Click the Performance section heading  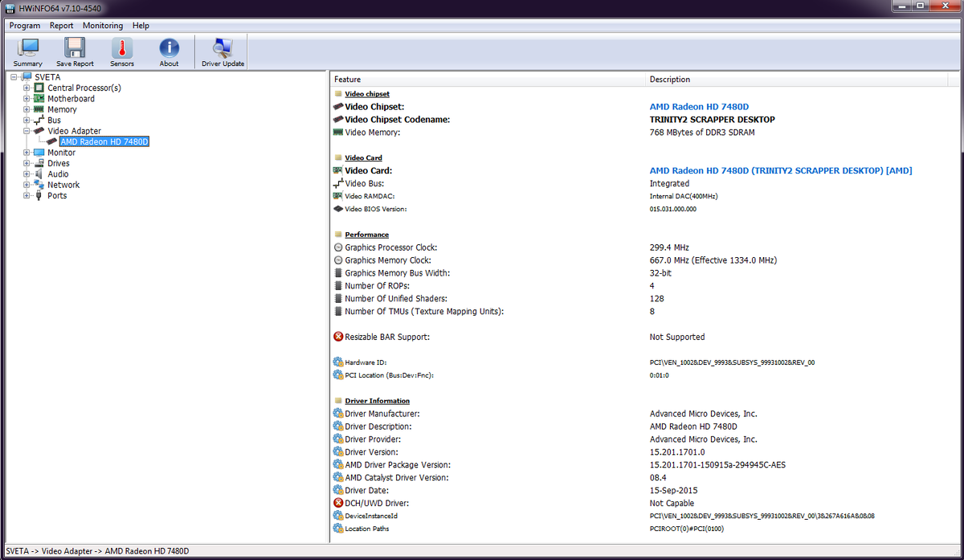coord(367,235)
